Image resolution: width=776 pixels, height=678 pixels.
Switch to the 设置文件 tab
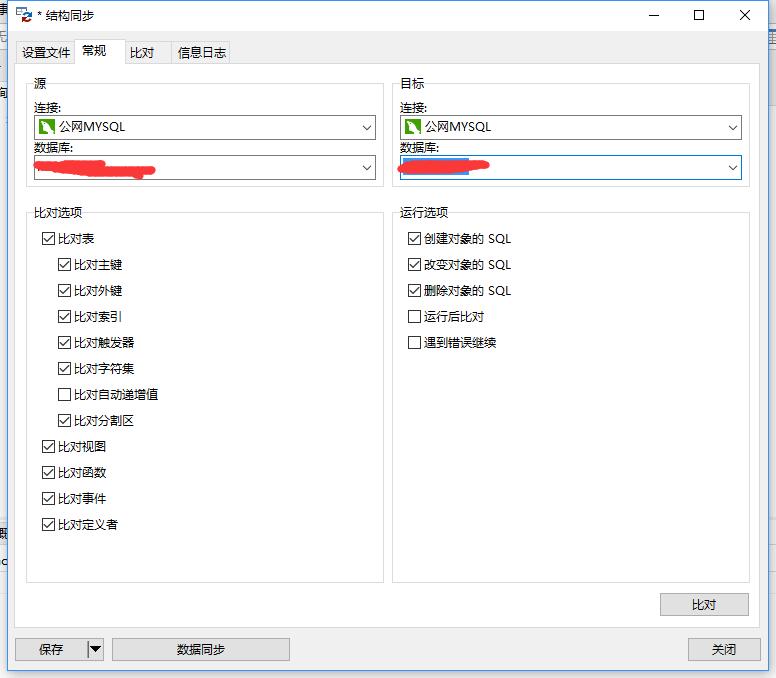[46, 53]
